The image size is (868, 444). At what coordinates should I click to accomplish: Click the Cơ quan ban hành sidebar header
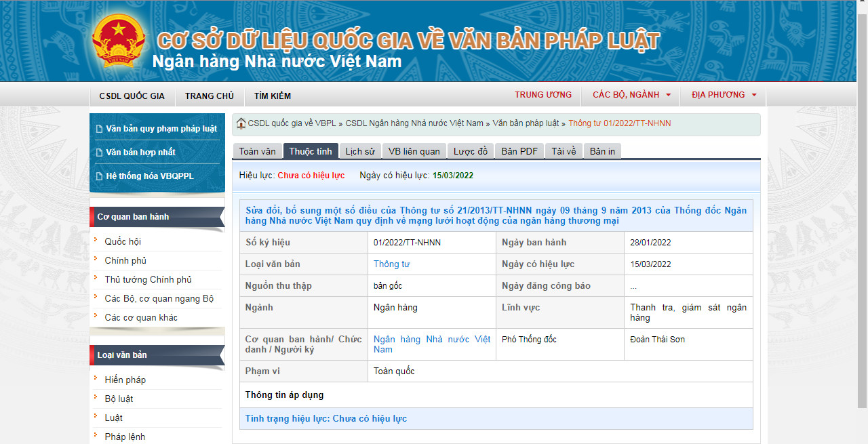coord(157,217)
